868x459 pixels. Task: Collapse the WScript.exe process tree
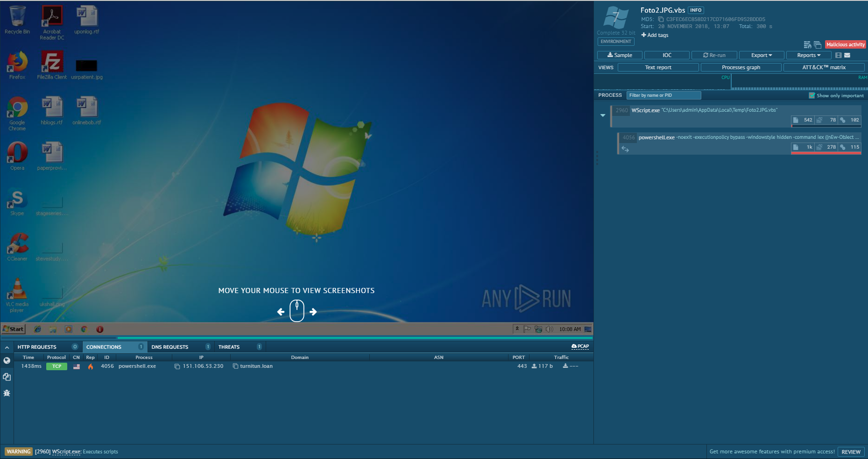click(x=603, y=115)
